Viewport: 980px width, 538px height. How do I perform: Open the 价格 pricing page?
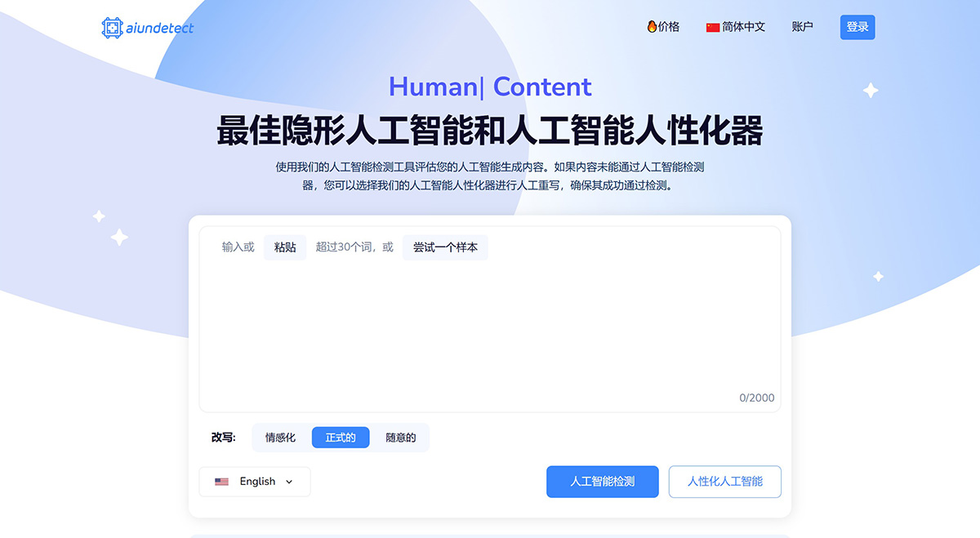pyautogui.click(x=668, y=27)
